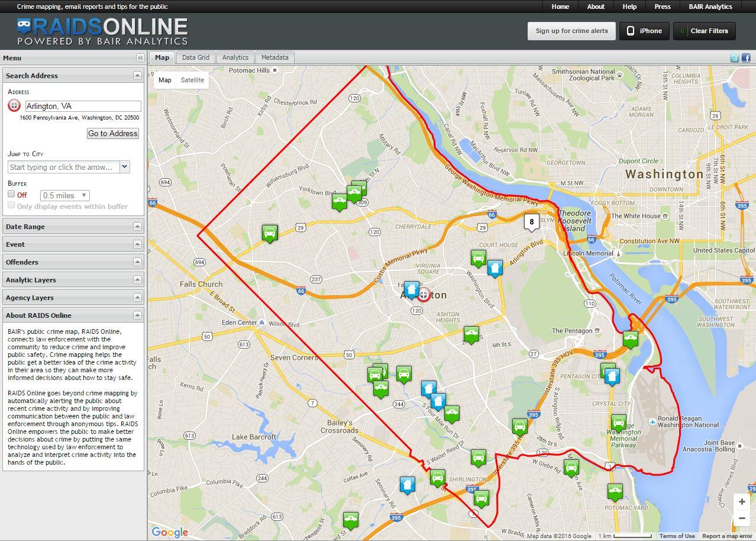The height and width of the screenshot is (541, 756).
Task: Zoom in using the plus control on the map
Action: [741, 501]
